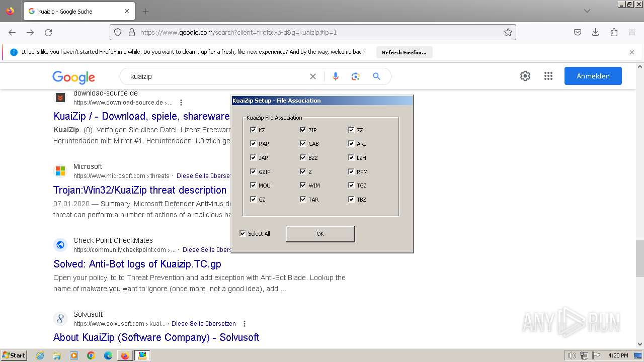Toggle the ARJ association checkbox

coord(351,143)
